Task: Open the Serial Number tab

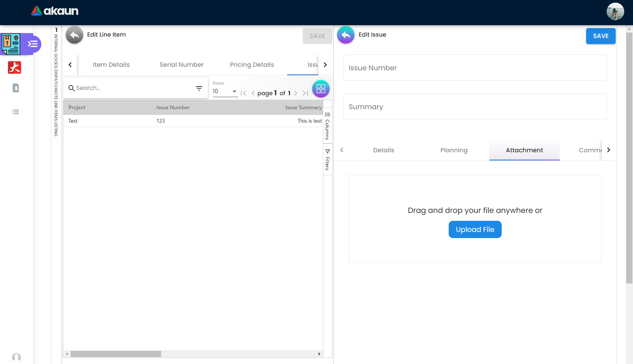Action: 181,65
